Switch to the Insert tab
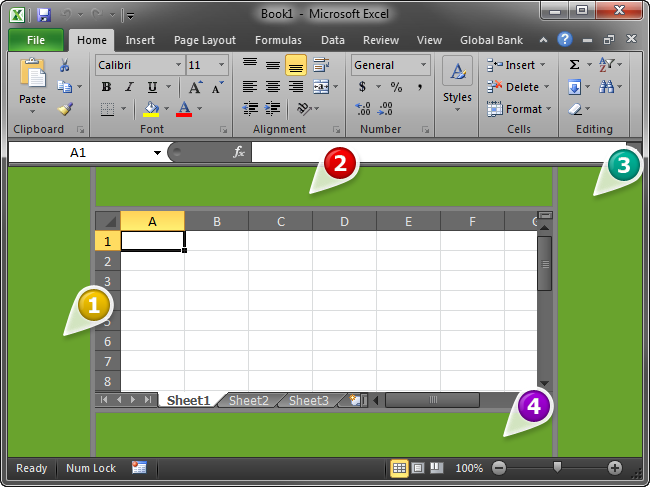The width and height of the screenshot is (650, 487). (x=140, y=40)
